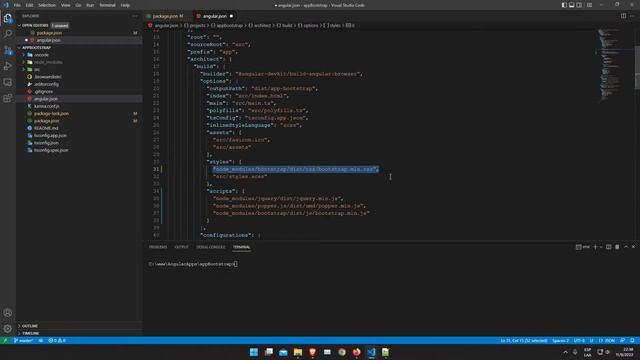Open karma.conf.js file in explorer
This screenshot has height=360, width=640.
(x=47, y=106)
